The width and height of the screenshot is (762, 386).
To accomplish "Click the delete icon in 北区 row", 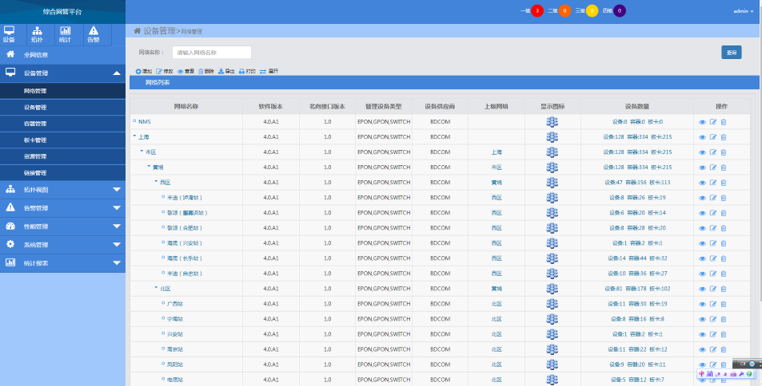I will pos(723,289).
